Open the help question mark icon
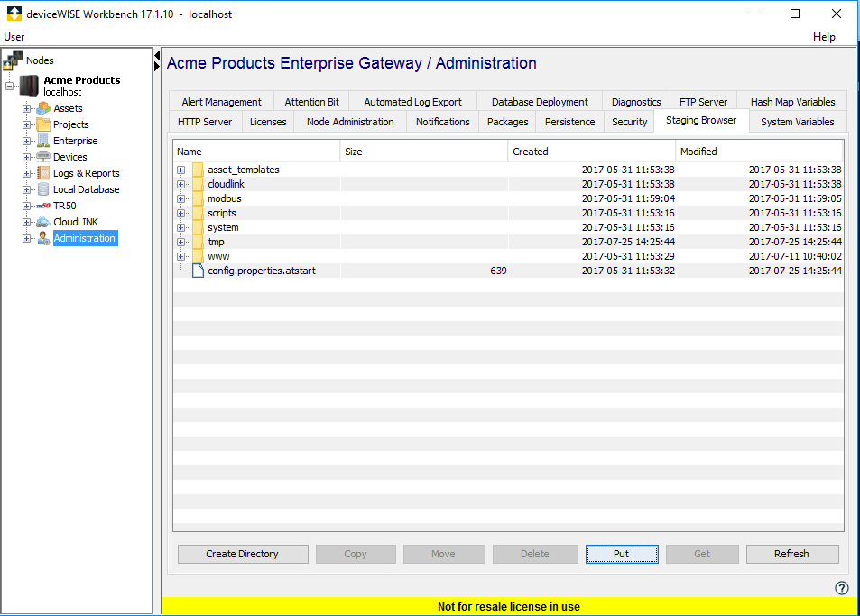The height and width of the screenshot is (616, 860). (x=841, y=588)
